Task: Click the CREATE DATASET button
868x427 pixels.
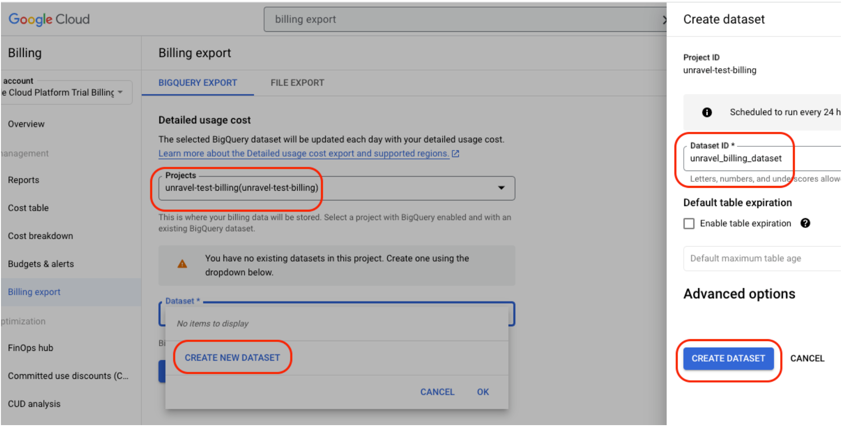Action: (728, 358)
